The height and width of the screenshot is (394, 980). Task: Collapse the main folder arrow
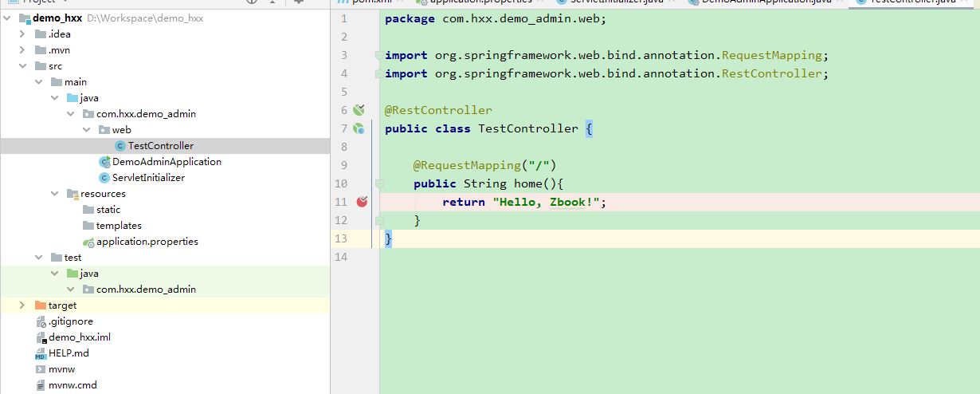(x=39, y=82)
